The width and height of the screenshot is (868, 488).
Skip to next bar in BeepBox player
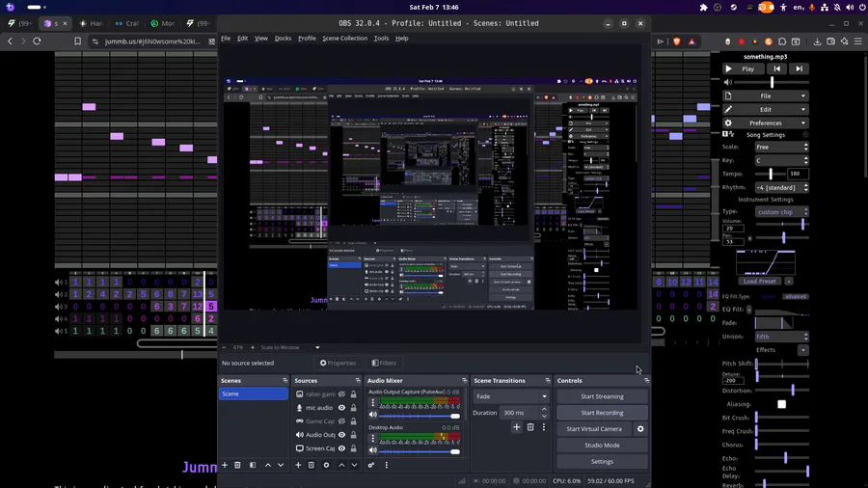(x=799, y=68)
